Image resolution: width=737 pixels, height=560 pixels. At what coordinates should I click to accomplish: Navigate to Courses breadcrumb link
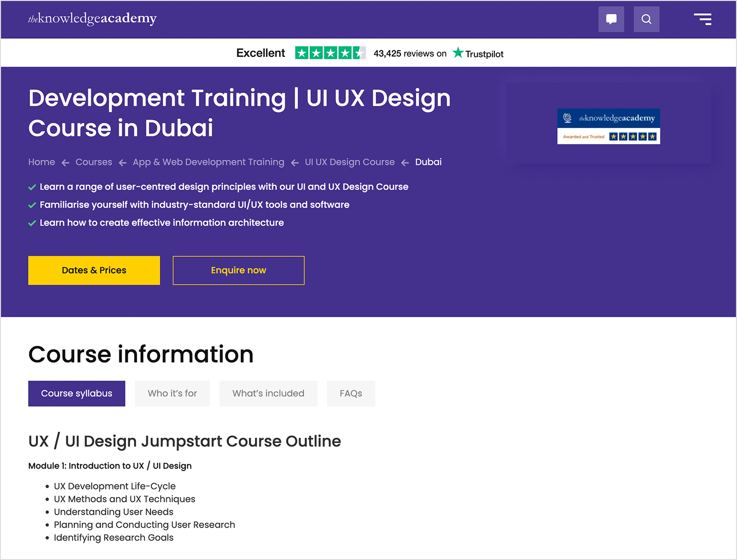[x=94, y=162]
